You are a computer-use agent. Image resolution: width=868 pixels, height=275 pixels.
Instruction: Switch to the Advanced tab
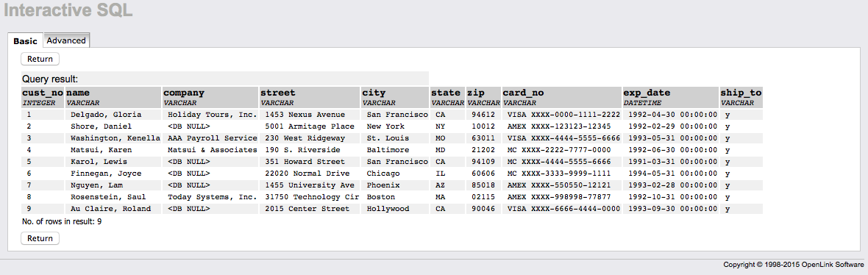(66, 40)
